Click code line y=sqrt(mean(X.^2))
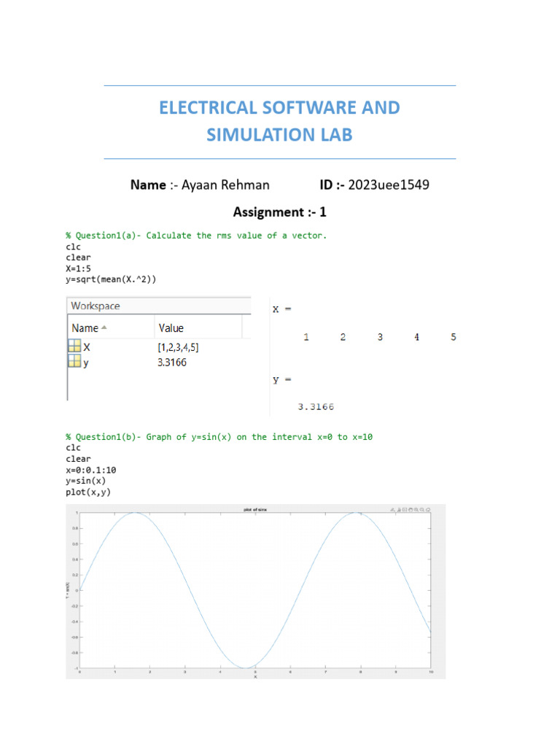The height and width of the screenshot is (747, 560). click(x=111, y=279)
